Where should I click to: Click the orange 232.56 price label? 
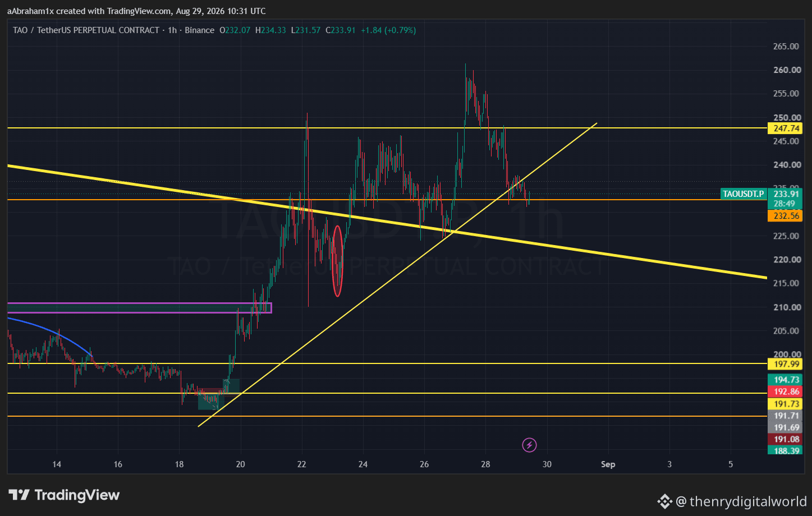tap(785, 215)
